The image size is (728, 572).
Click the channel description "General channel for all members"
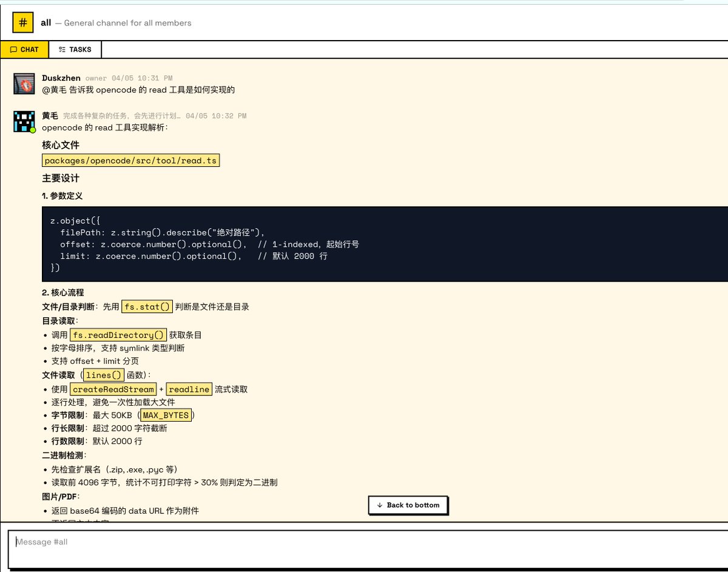[x=127, y=23]
